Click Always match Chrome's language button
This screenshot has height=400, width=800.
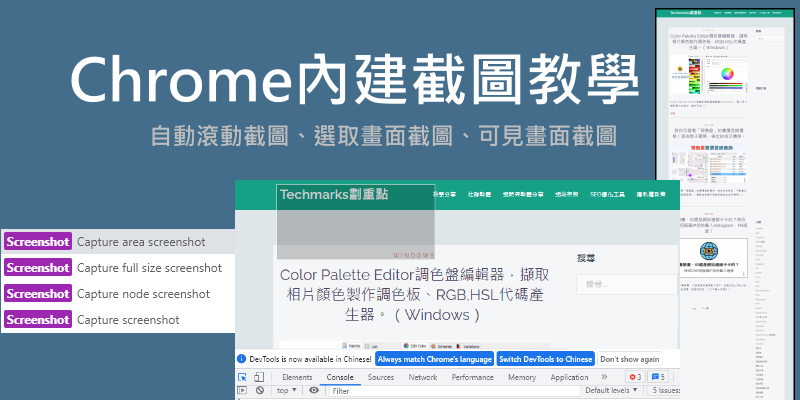click(434, 359)
